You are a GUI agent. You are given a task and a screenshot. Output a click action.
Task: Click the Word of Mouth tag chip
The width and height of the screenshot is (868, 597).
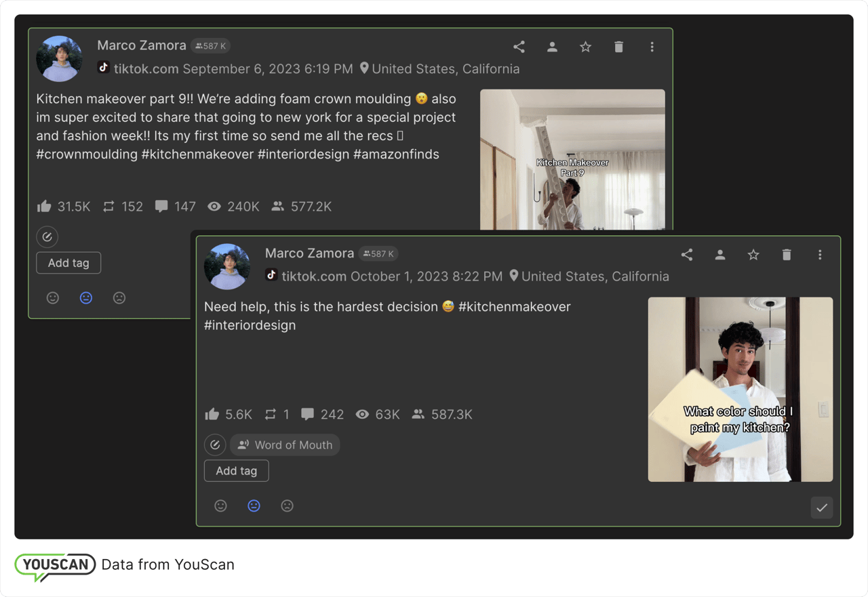[285, 445]
